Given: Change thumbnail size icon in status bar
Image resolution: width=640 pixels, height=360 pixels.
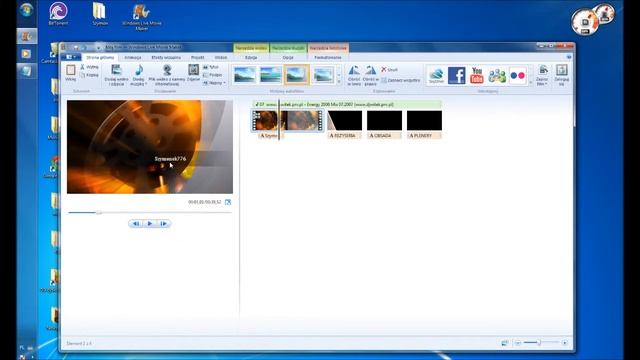Looking at the screenshot, I should click(x=505, y=343).
